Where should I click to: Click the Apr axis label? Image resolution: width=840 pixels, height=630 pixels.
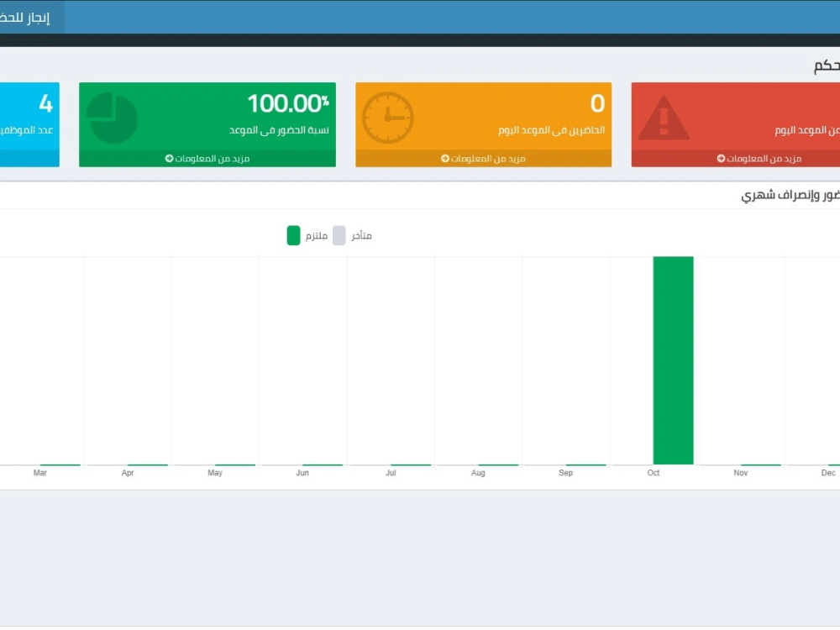pyautogui.click(x=128, y=473)
